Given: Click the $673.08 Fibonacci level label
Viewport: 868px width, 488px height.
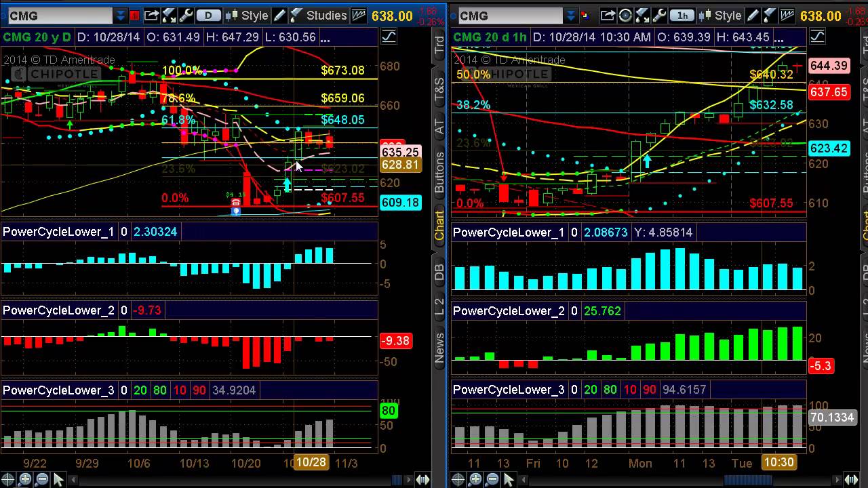Looking at the screenshot, I should [x=342, y=70].
